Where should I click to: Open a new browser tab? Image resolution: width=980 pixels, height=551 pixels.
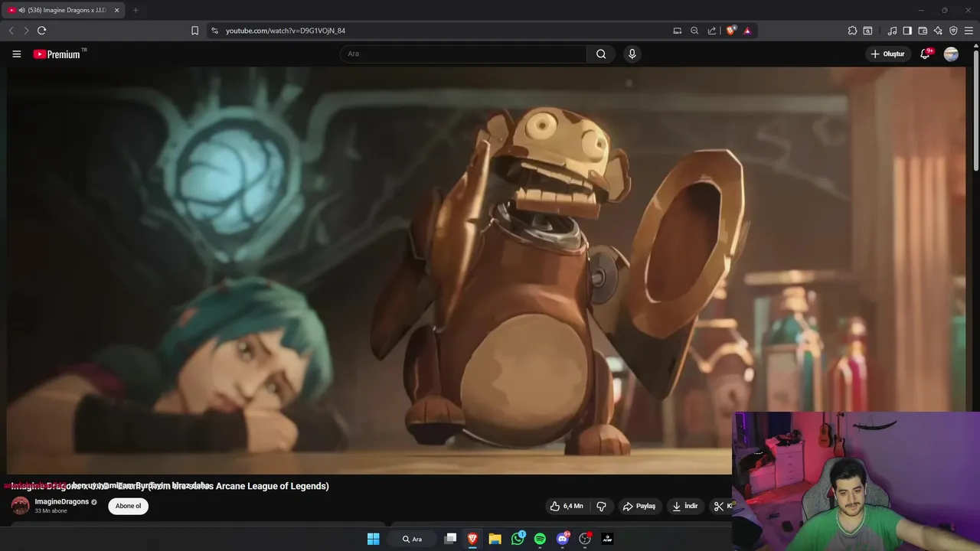click(136, 10)
